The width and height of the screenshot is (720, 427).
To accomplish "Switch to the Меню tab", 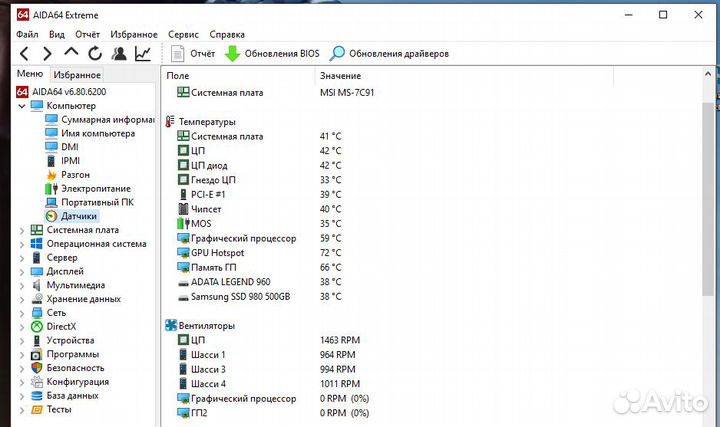I will pyautogui.click(x=30, y=74).
